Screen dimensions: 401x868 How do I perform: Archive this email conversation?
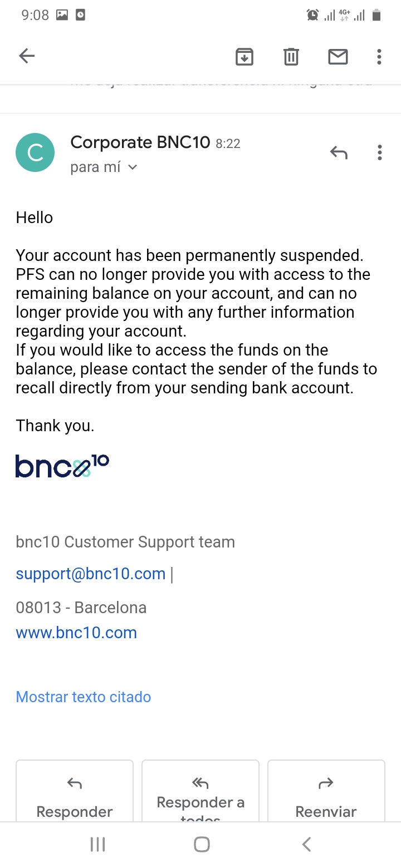click(x=244, y=56)
